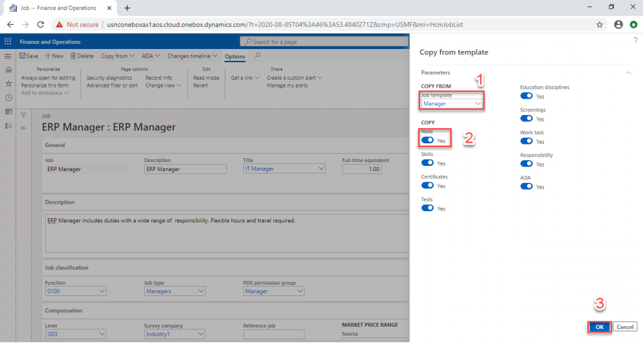Click Cancel in Copy from template
Image resolution: width=644 pixels, height=362 pixels.
point(625,327)
